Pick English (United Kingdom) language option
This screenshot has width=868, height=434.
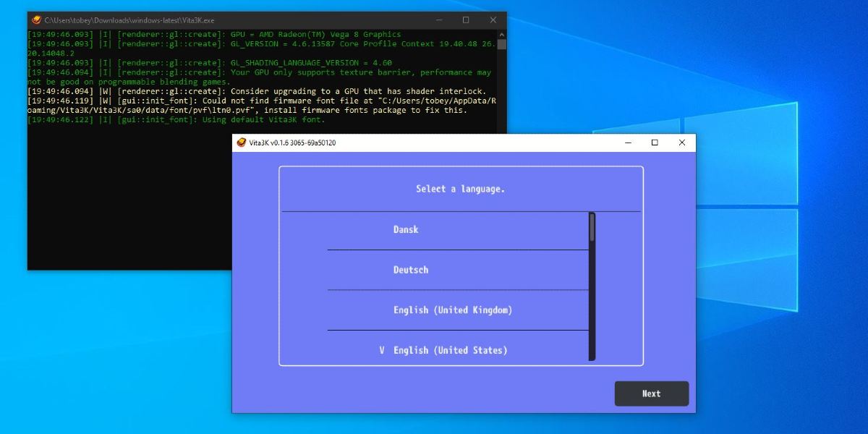[x=452, y=310]
